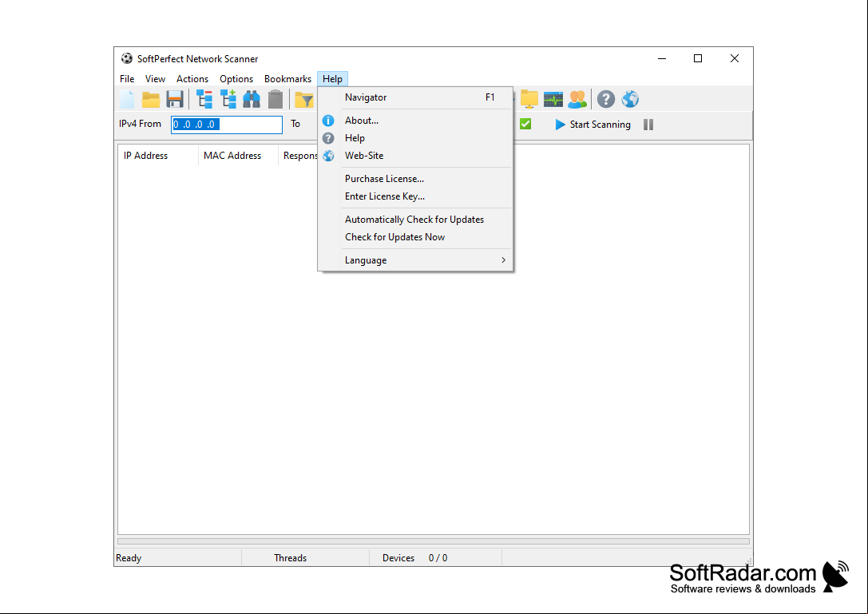
Task: Click the Users accounts icon
Action: pos(577,99)
